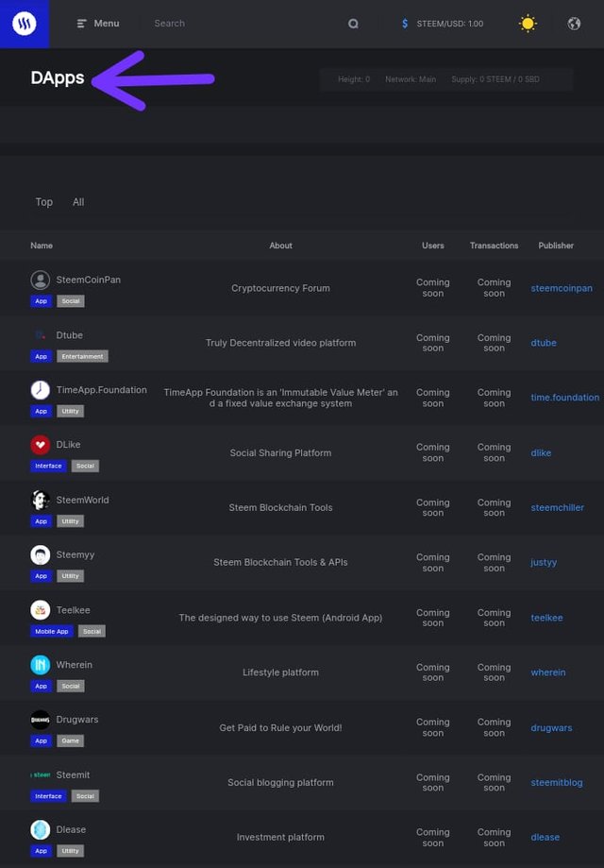The image size is (604, 868).
Task: Click the Interface tag under DLike
Action: [x=49, y=466]
